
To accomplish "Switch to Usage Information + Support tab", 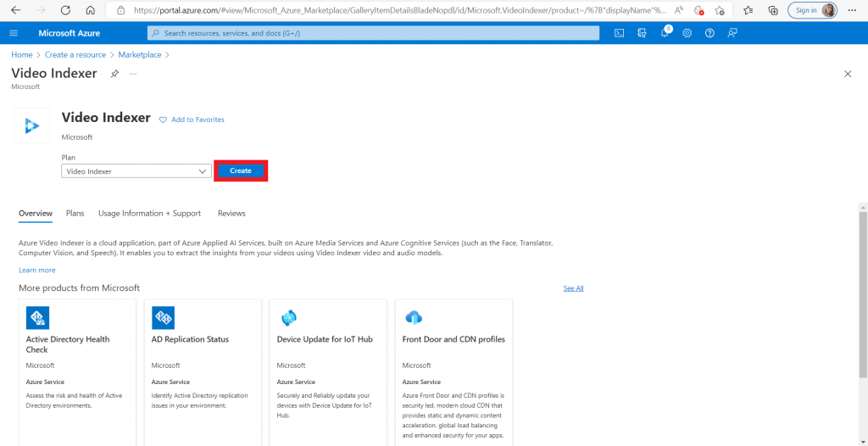I will pyautogui.click(x=149, y=214).
